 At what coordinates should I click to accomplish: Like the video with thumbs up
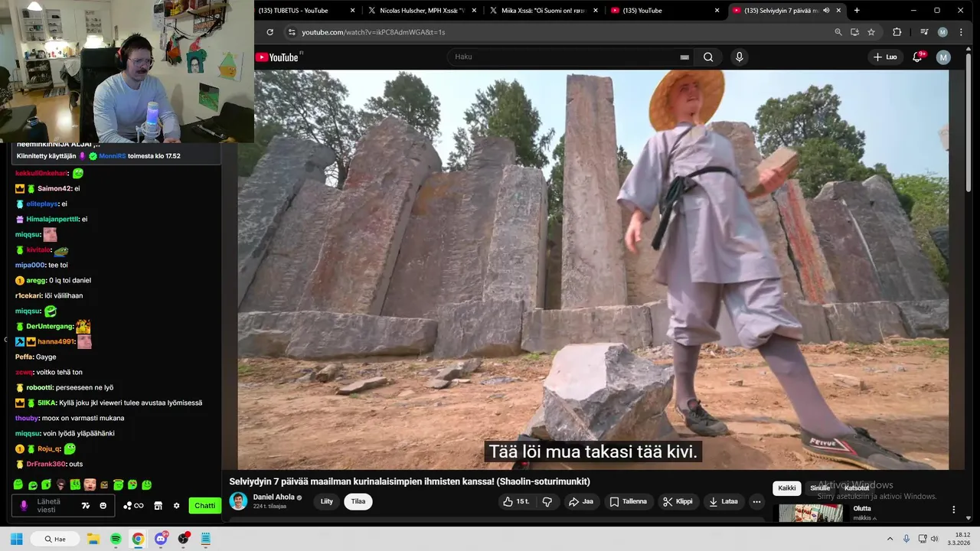(516, 502)
